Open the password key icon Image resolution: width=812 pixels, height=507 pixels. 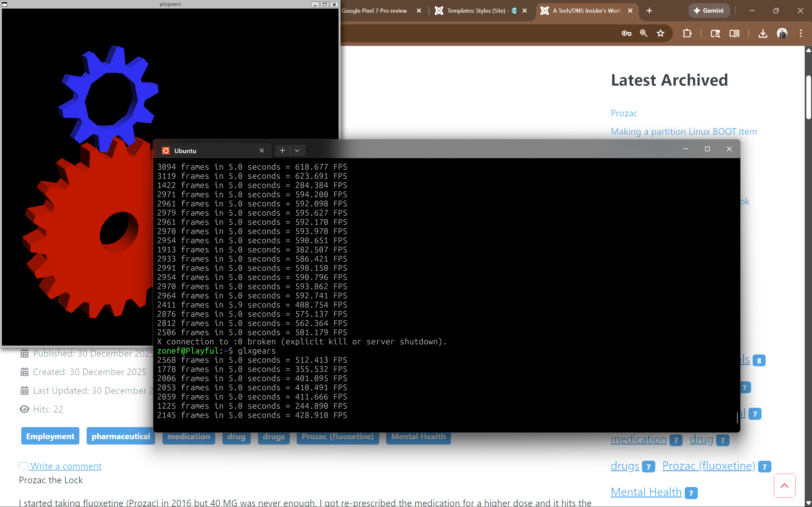(626, 33)
